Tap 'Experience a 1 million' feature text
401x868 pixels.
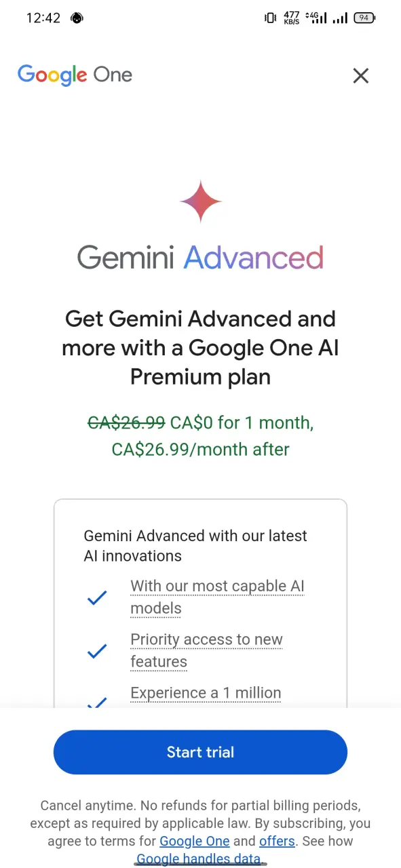[206, 693]
